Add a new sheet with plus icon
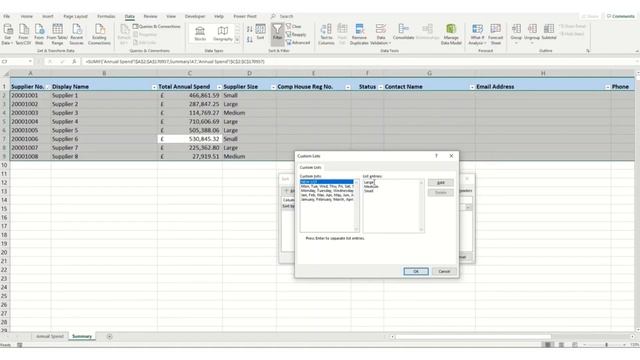The height and width of the screenshot is (360, 640). pyautogui.click(x=109, y=336)
